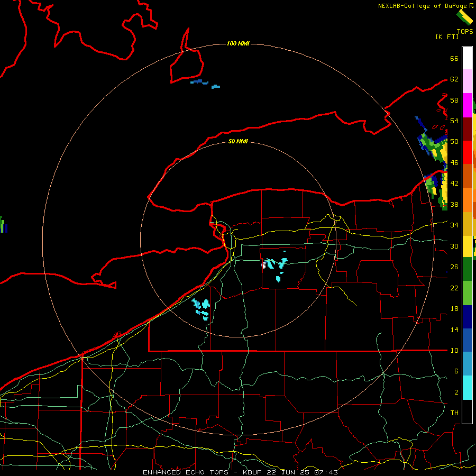
Task: Select the medium blue legend swatch
Action: point(467,340)
